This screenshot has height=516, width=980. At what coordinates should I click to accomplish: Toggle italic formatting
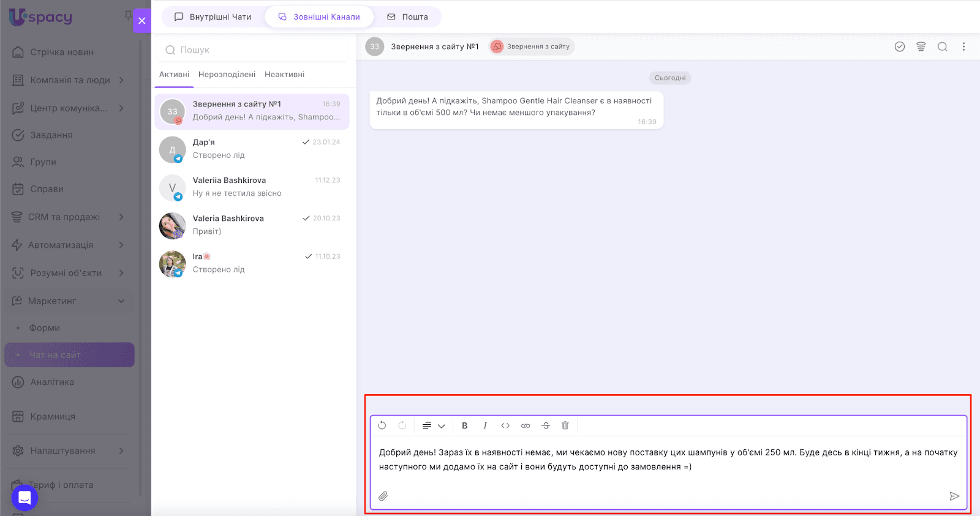tap(485, 425)
